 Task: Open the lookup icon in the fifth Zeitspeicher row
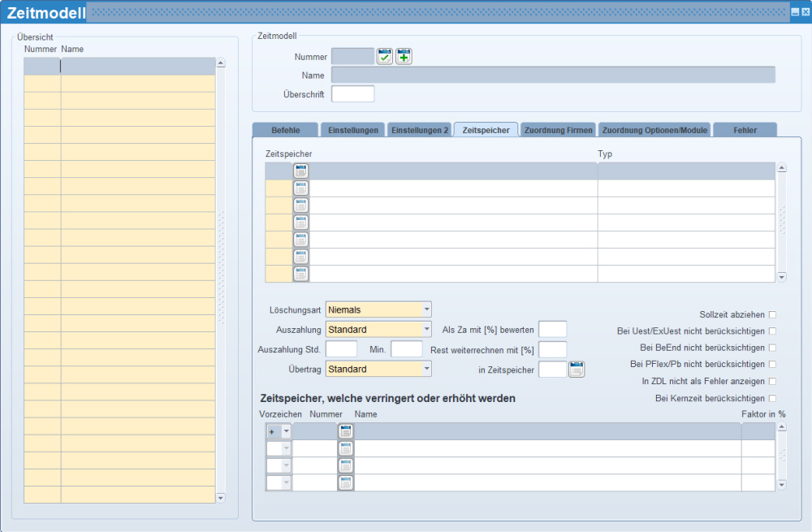tap(301, 240)
